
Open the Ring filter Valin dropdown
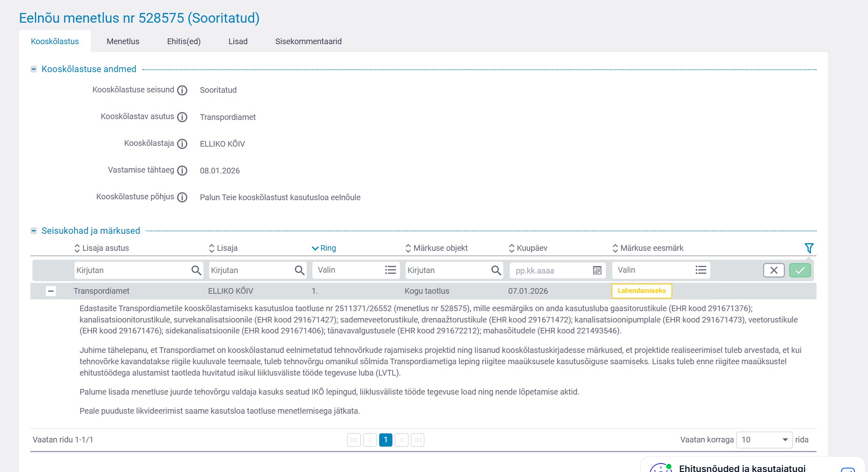[356, 270]
